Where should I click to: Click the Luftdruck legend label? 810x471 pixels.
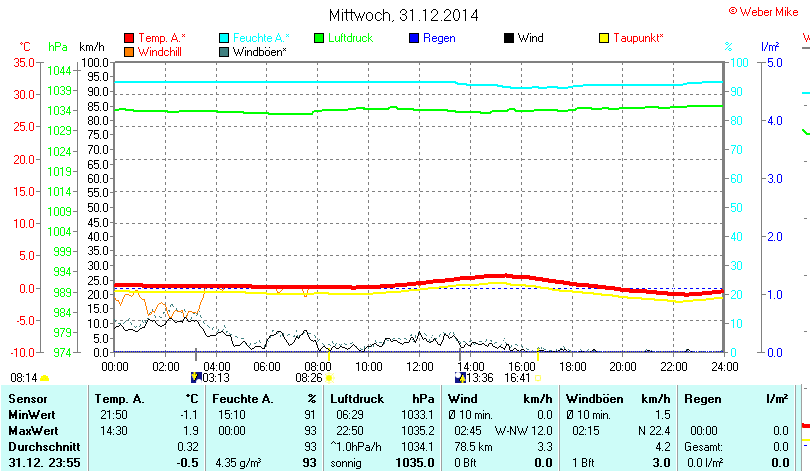point(350,38)
